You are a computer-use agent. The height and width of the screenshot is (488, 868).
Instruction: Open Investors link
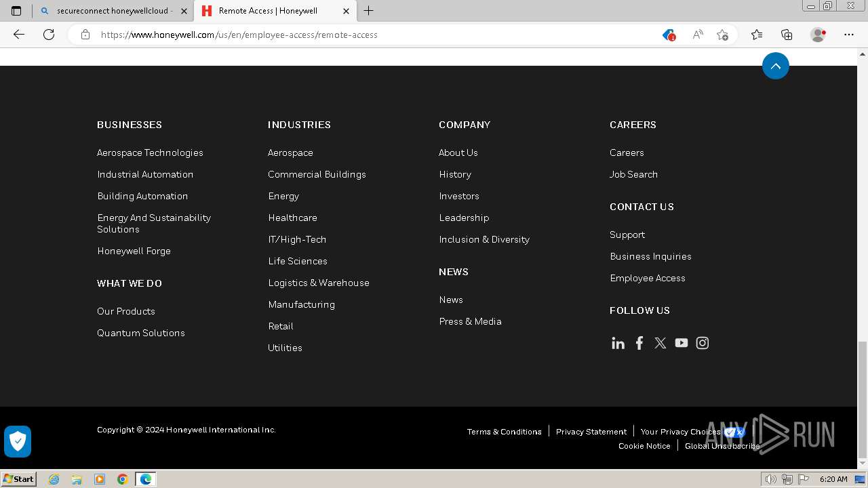[x=459, y=196]
